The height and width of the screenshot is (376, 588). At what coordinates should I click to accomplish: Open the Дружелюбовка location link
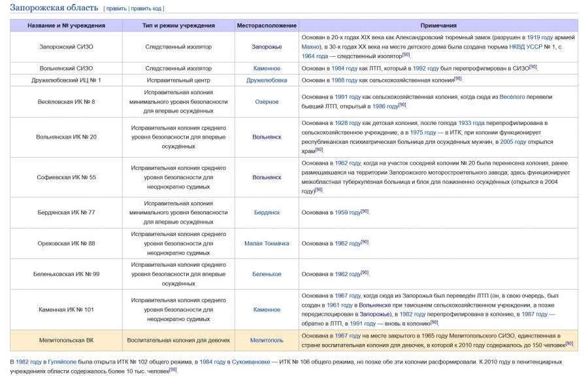(267, 80)
